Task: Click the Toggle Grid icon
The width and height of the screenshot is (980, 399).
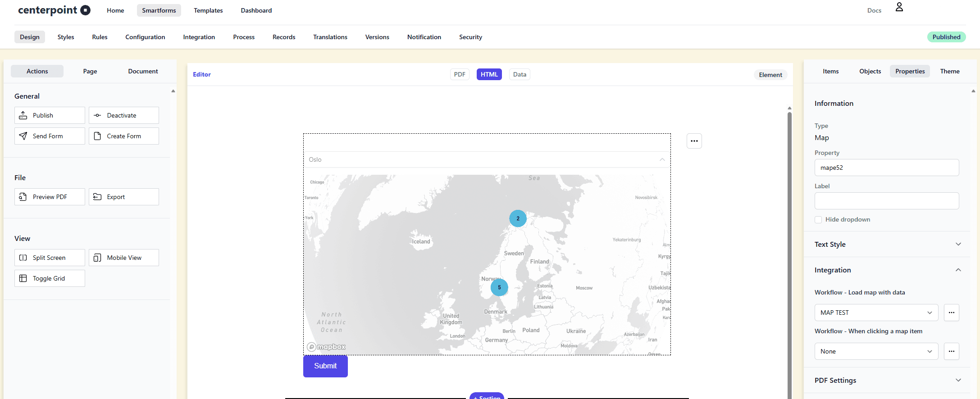Action: 23,278
